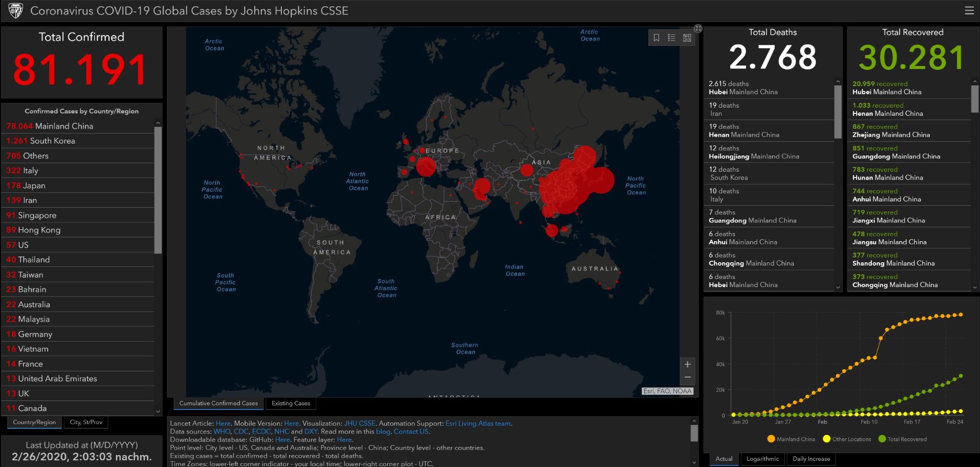The width and height of the screenshot is (980, 467).
Task: Click the 373 recovered Chongqing entry
Action: point(909,280)
